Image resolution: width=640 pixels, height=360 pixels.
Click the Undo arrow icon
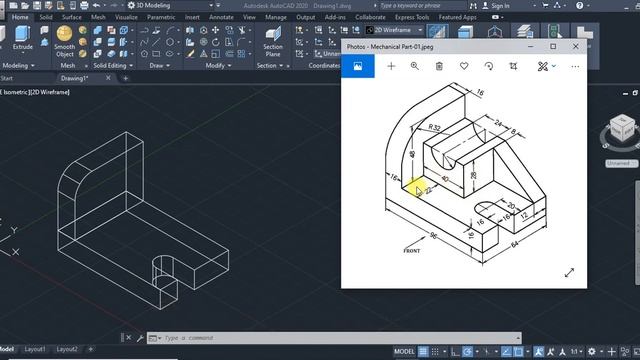[96, 5]
